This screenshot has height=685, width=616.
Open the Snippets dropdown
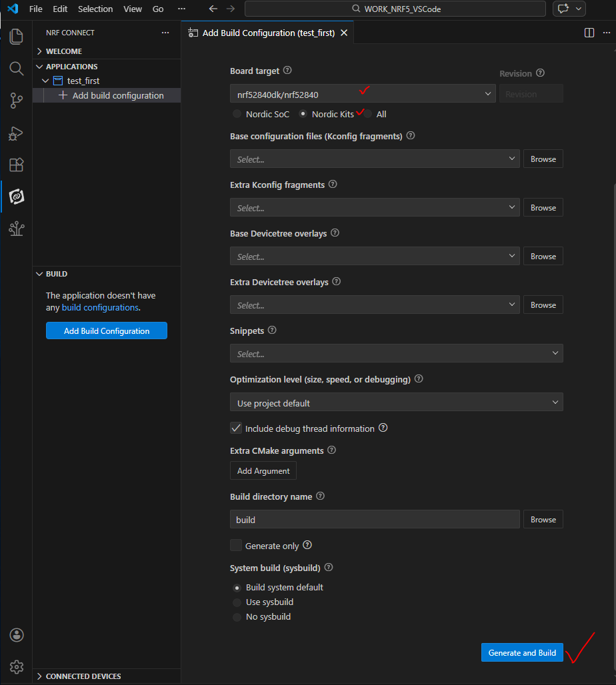point(397,353)
